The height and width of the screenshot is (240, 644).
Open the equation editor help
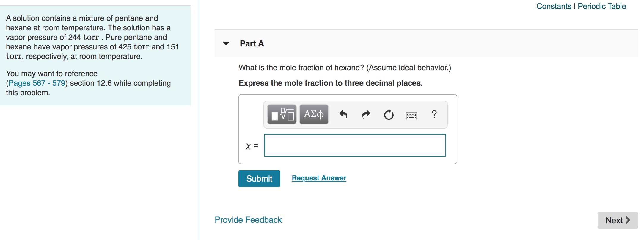click(434, 115)
